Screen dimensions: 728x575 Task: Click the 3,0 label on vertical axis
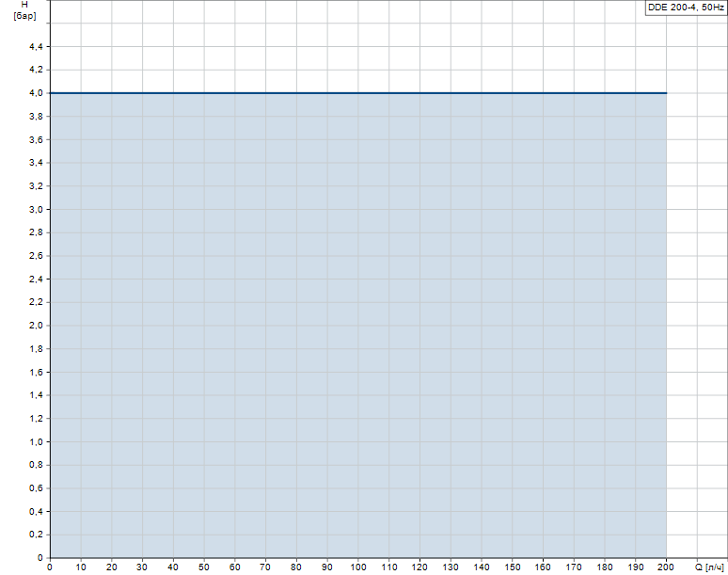click(36, 210)
